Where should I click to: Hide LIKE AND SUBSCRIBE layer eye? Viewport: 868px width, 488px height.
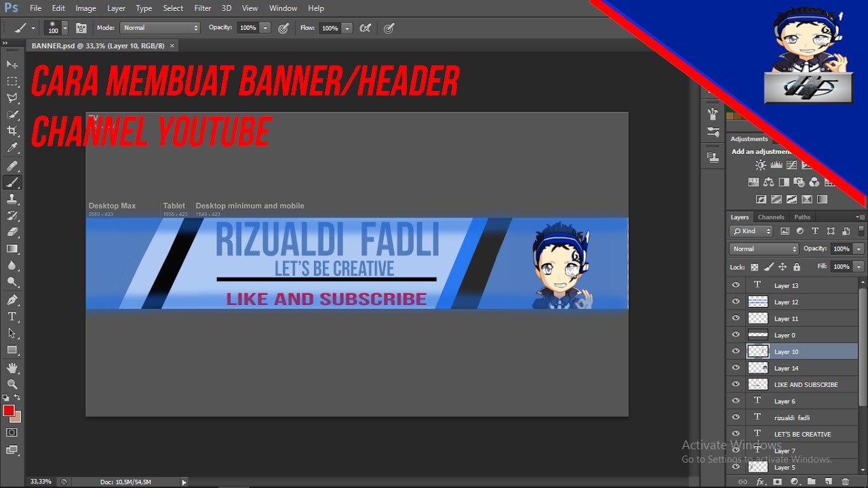736,384
